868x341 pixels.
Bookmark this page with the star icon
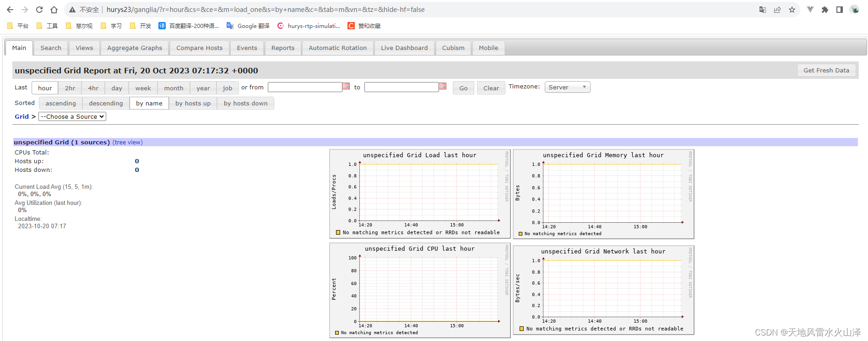click(x=792, y=10)
